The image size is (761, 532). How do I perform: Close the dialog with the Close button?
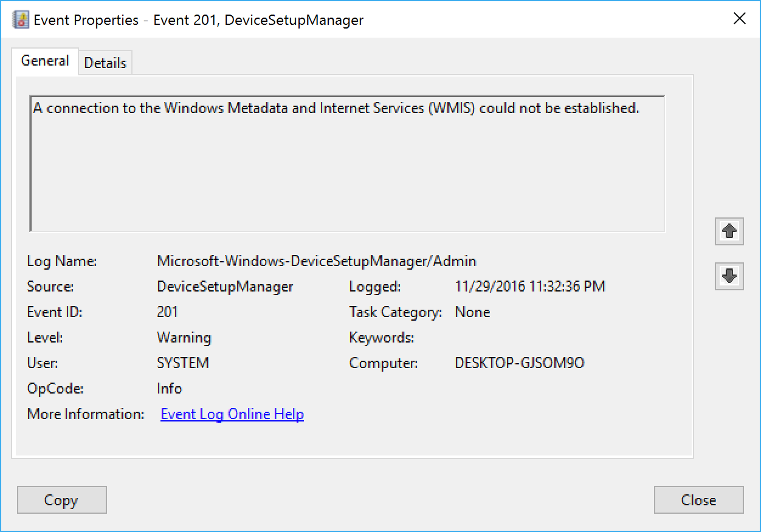point(698,500)
